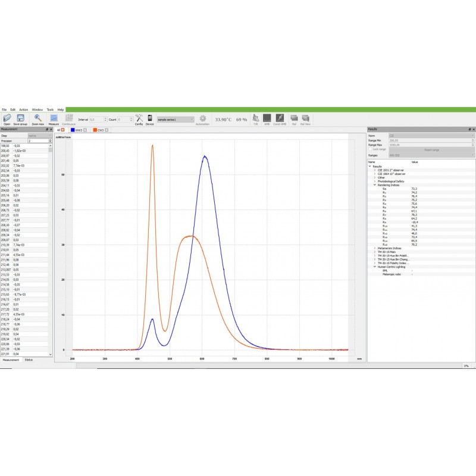Screen dimensions: 476x476
Task: Click the T/R toolbar icon
Action: click(x=256, y=118)
